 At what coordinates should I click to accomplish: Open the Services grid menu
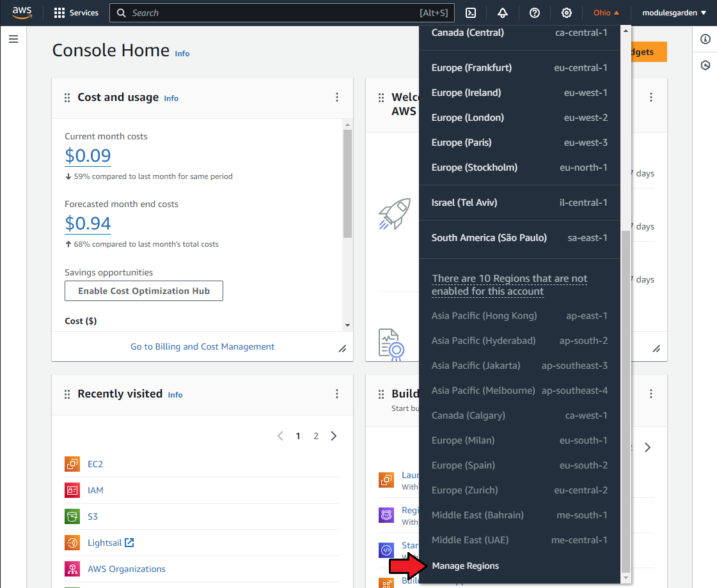pyautogui.click(x=76, y=13)
